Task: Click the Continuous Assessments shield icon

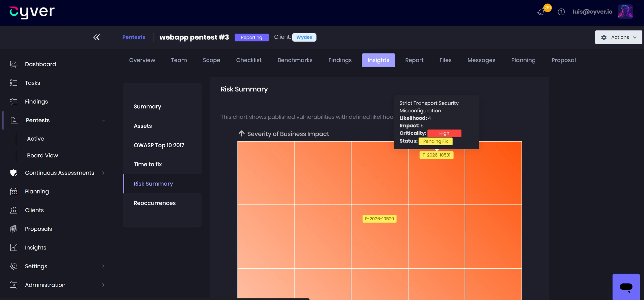Action: point(14,173)
